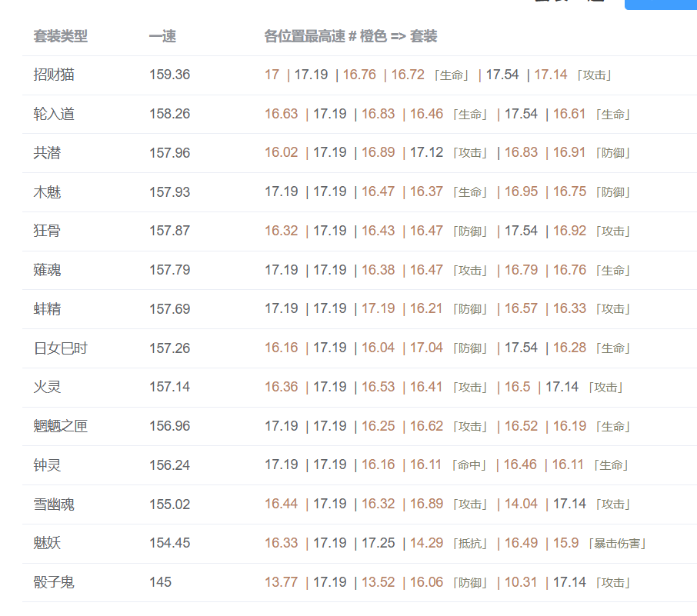Click 16.95 in the 木魅 row
The width and height of the screenshot is (697, 616).
coord(521,191)
